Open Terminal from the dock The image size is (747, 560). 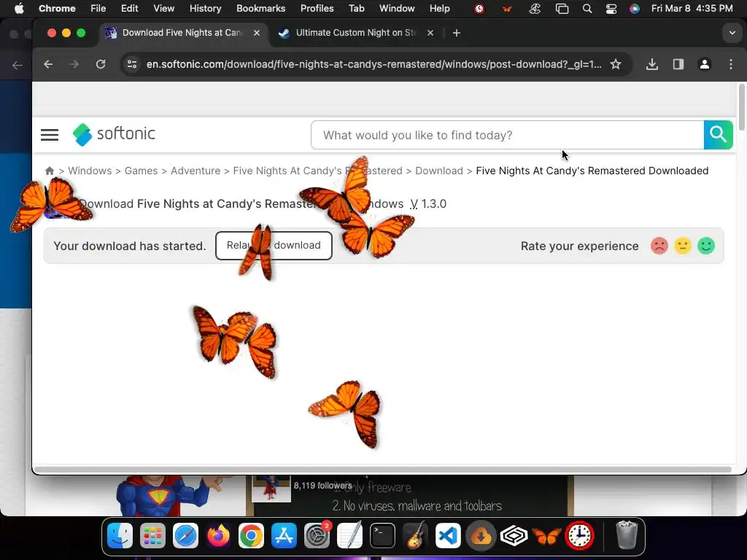(382, 536)
